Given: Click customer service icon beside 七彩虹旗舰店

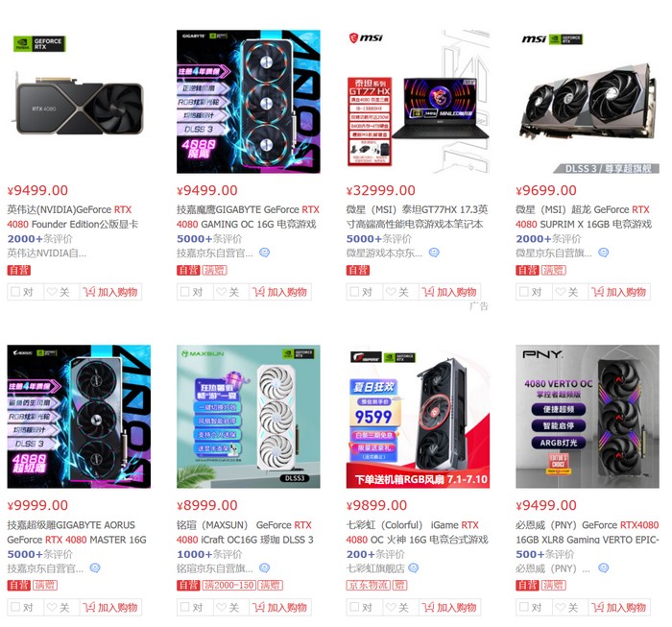Looking at the screenshot, I should (413, 568).
